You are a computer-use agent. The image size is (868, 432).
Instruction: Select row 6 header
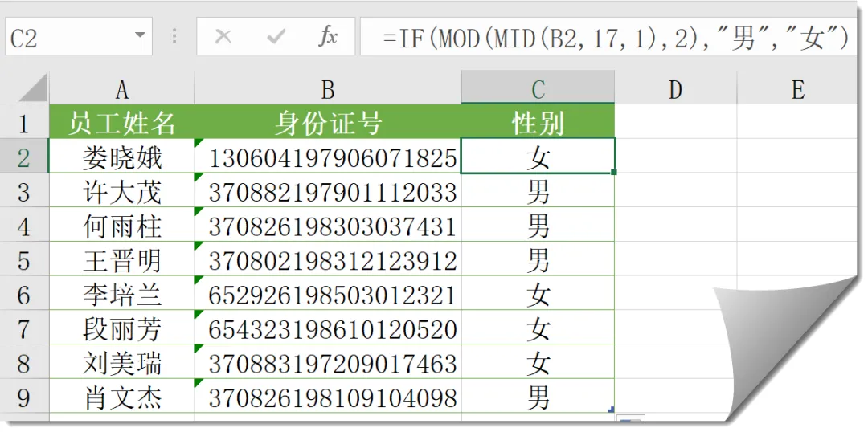[24, 293]
